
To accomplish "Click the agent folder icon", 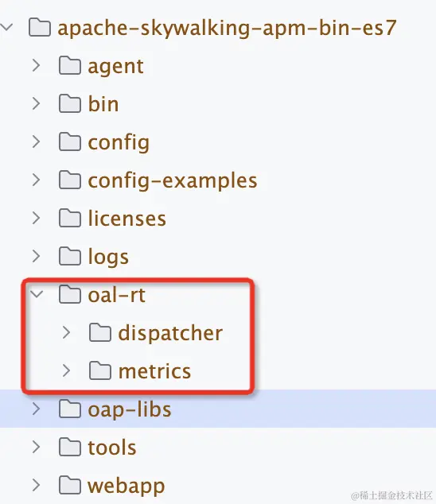I will click(x=70, y=65).
